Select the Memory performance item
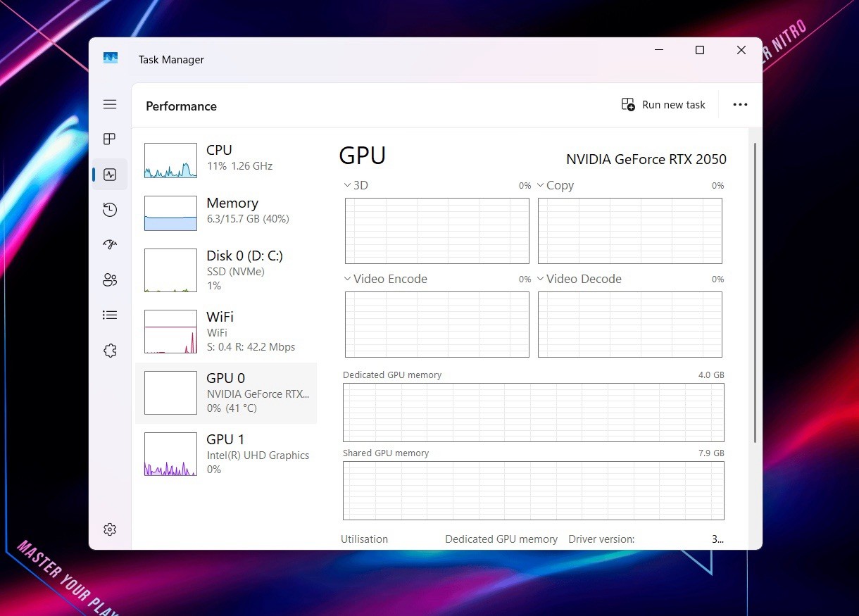The image size is (859, 616). point(226,213)
